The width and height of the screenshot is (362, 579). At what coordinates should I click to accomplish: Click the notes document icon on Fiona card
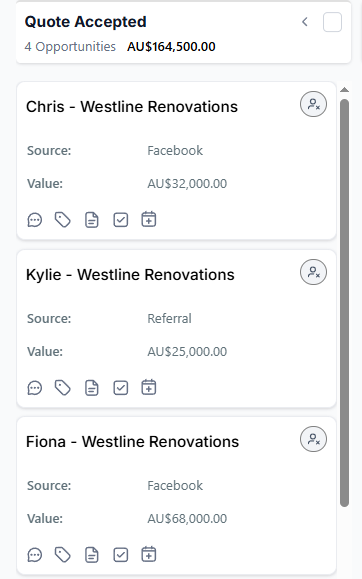tap(92, 555)
